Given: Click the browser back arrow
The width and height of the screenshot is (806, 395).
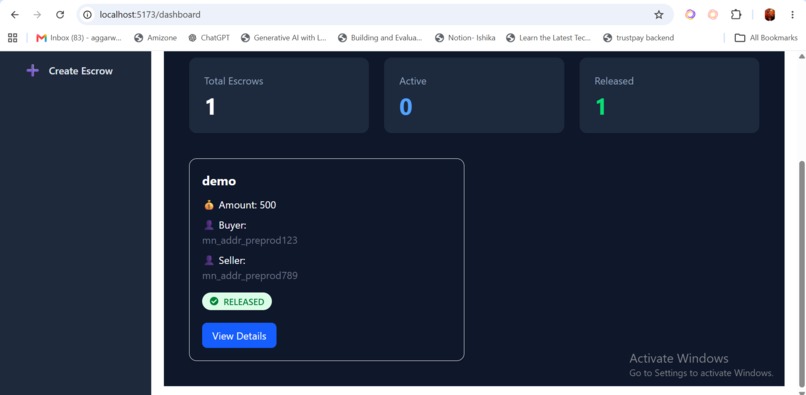Looking at the screenshot, I should click(14, 15).
